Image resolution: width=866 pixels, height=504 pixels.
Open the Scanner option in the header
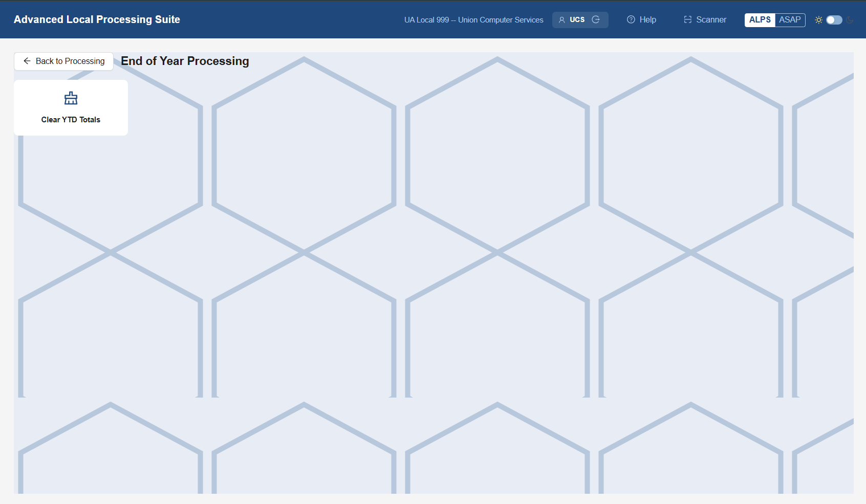click(705, 19)
